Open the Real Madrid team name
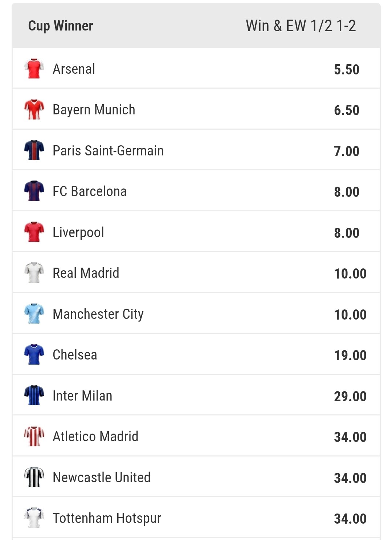 pos(86,273)
